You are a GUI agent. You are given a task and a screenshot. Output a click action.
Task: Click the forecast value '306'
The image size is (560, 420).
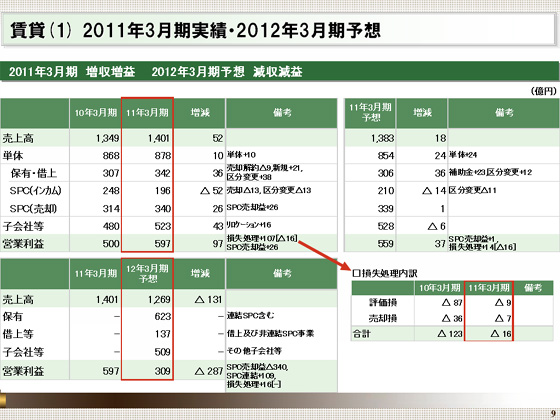click(386, 173)
